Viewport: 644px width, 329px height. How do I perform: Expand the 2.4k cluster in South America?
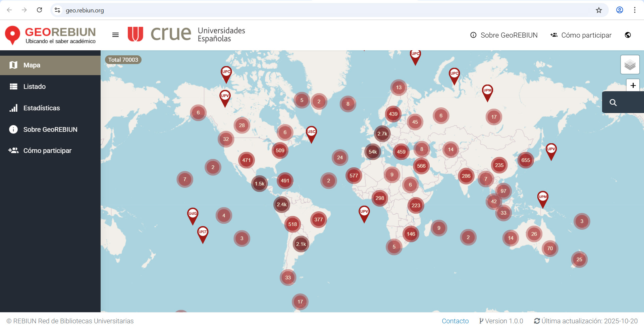pyautogui.click(x=281, y=205)
